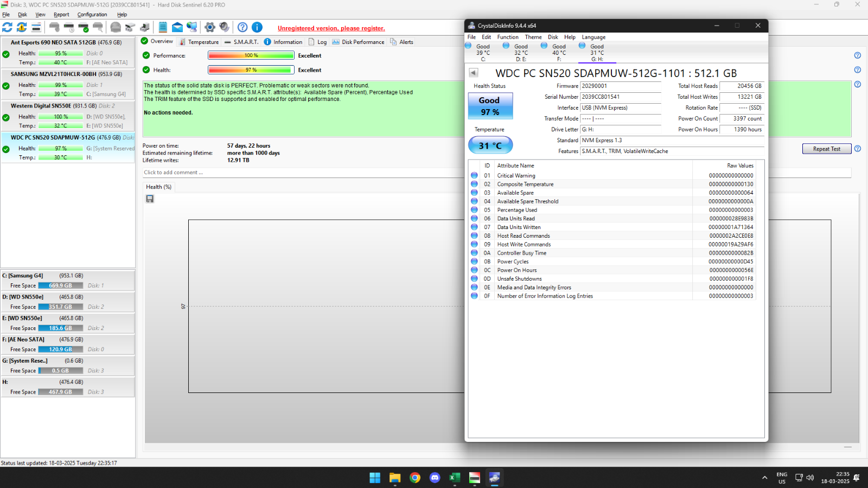Open the Theme menu in CrystalDiskInfo
The image size is (868, 488).
(533, 37)
